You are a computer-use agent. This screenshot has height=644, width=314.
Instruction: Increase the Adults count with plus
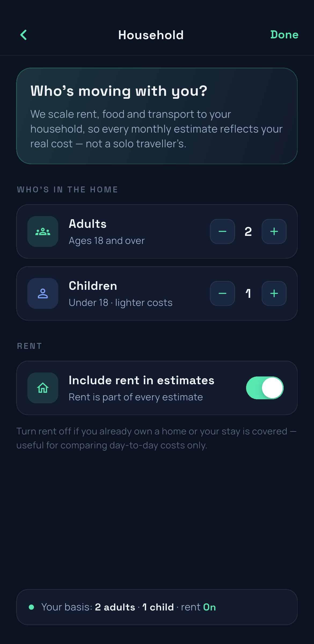pos(274,232)
